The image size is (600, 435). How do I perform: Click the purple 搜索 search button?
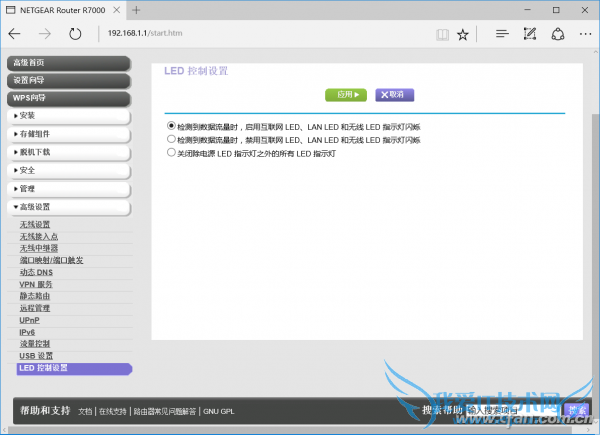click(576, 411)
